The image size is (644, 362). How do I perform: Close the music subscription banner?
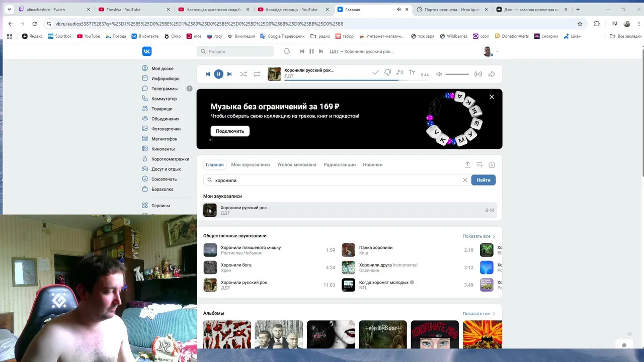pyautogui.click(x=492, y=97)
